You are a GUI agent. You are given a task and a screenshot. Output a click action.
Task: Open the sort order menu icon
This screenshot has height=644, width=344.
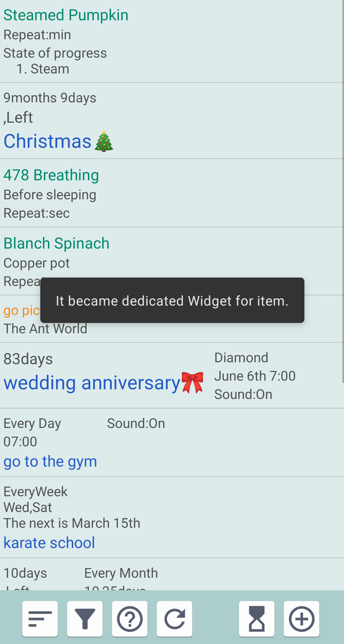click(x=40, y=619)
